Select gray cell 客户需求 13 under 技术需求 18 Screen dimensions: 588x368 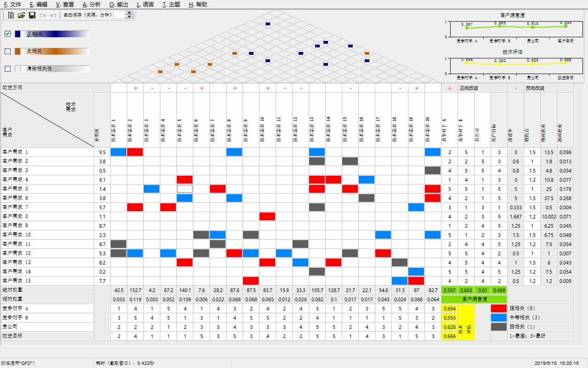pos(400,262)
